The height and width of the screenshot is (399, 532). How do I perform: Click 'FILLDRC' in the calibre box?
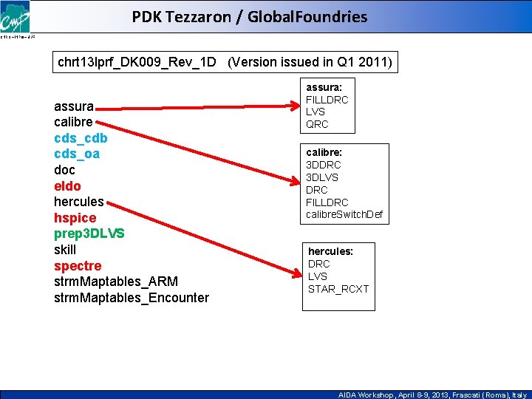(327, 202)
